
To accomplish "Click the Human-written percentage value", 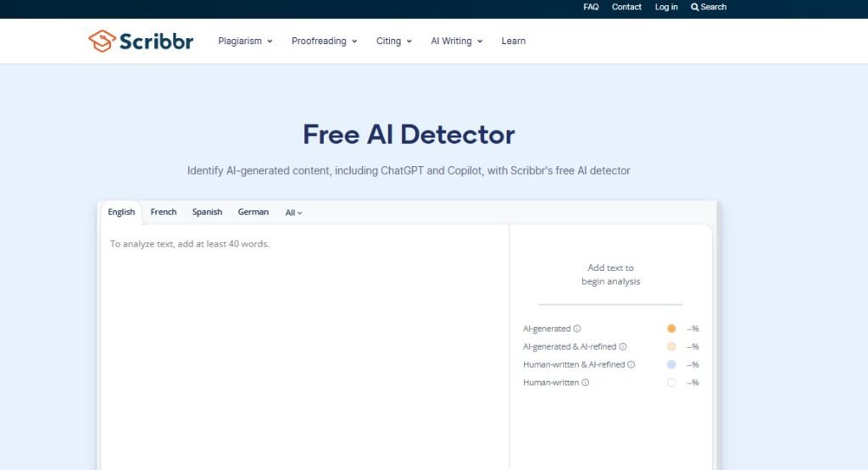I will (693, 383).
